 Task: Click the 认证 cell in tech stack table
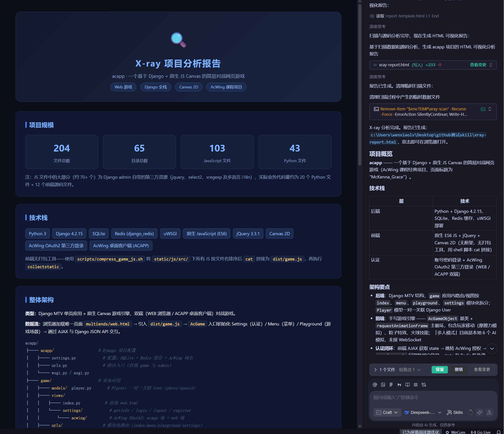tap(401, 267)
